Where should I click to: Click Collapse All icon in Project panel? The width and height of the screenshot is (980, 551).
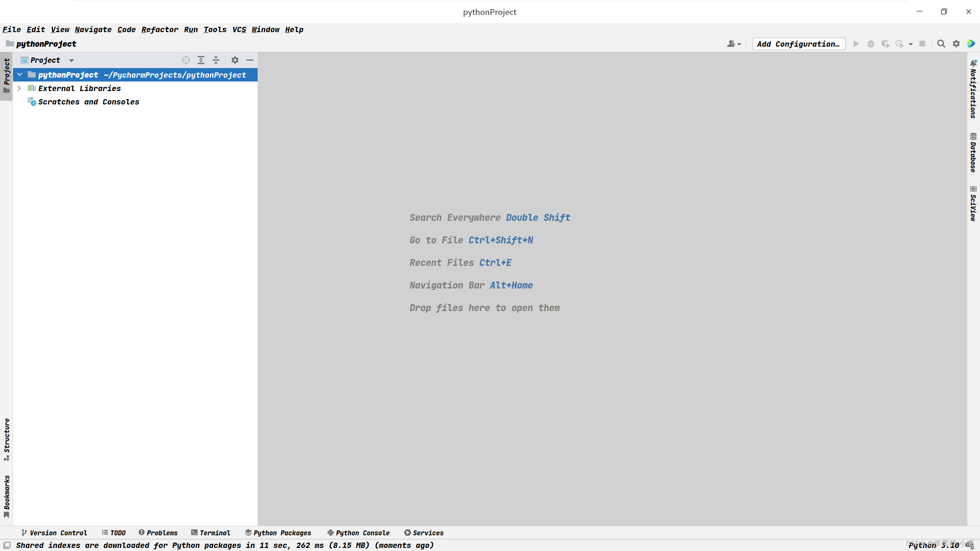click(216, 60)
